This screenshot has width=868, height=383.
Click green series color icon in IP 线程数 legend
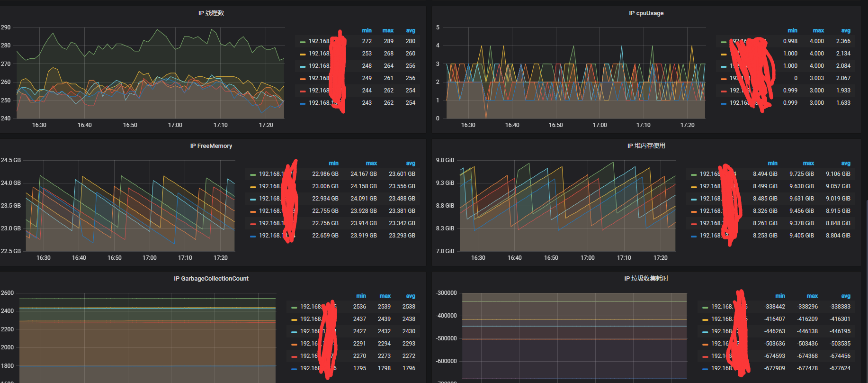[303, 42]
